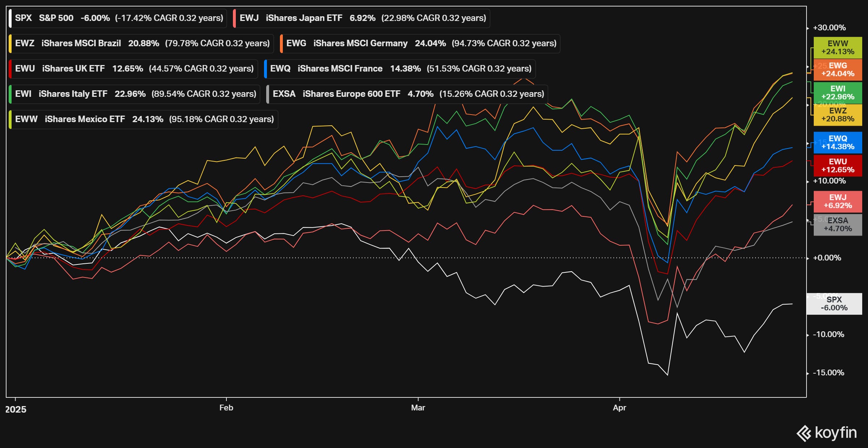Click the EWZ iShares MSCI Brazil legend

(x=141, y=43)
